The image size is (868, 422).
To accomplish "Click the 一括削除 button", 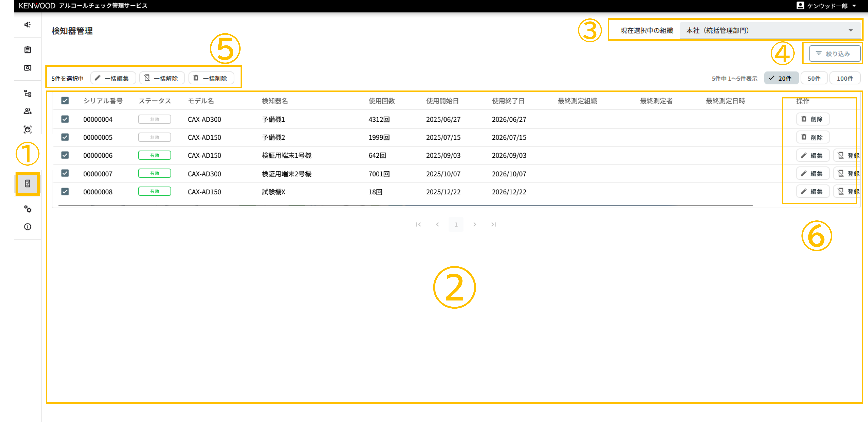I will point(211,78).
